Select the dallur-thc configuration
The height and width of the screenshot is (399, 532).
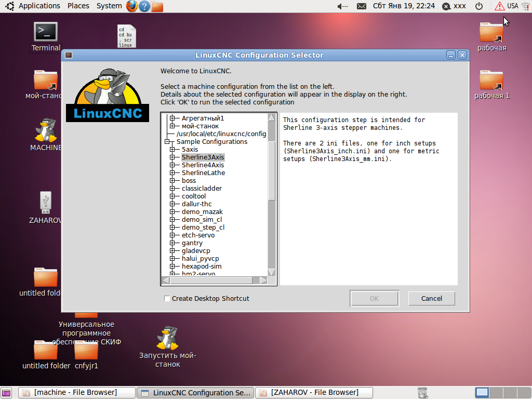197,204
